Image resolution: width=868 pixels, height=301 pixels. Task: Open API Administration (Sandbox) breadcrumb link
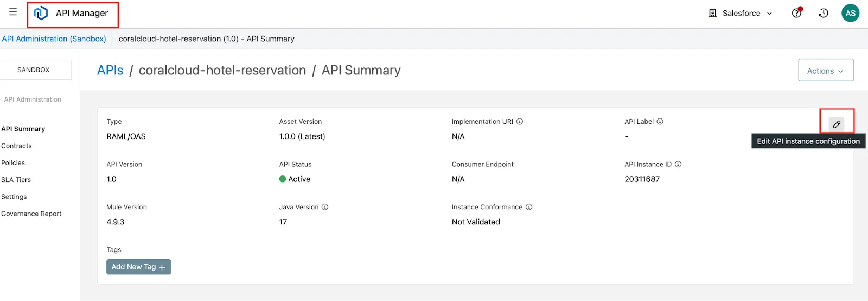54,39
